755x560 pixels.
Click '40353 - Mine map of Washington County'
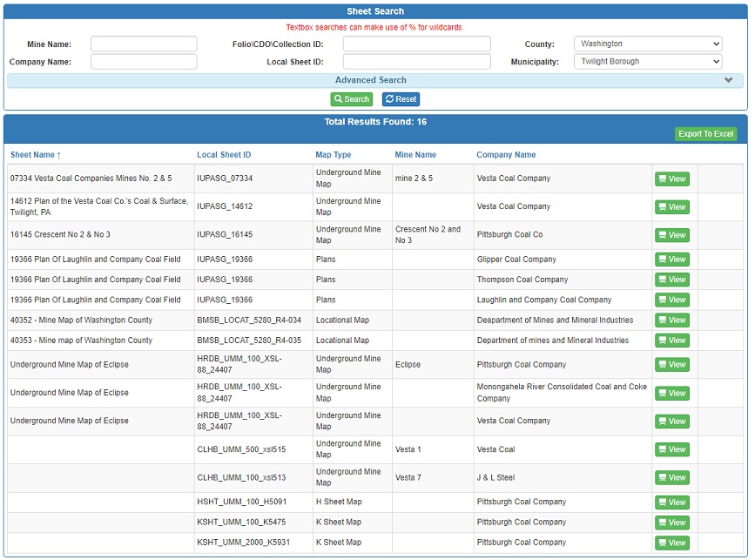click(x=81, y=341)
